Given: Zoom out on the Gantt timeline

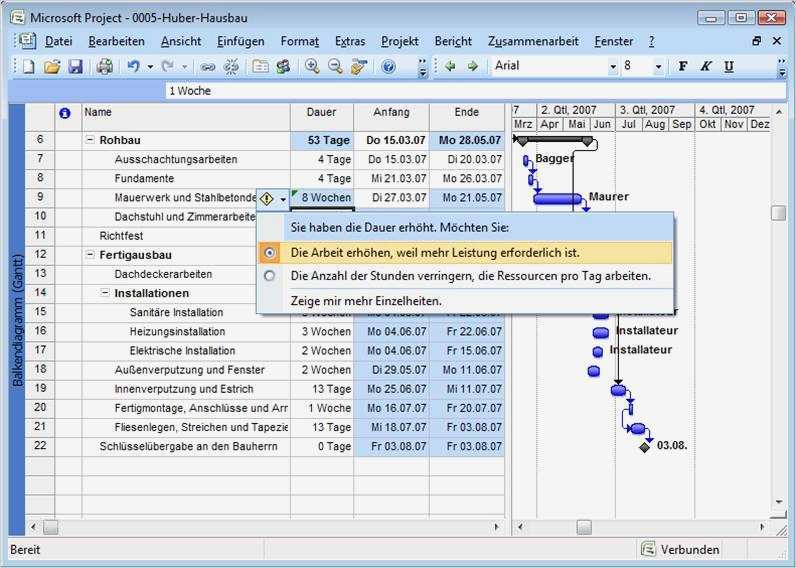Looking at the screenshot, I should [335, 66].
